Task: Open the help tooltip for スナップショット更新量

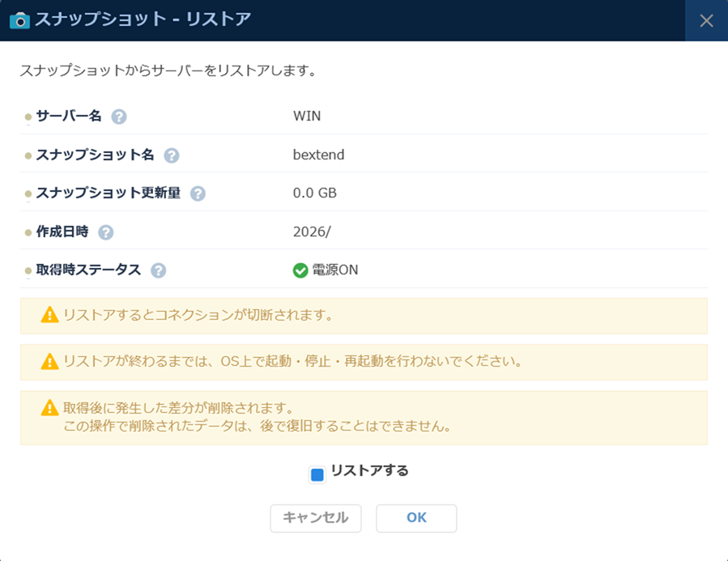Action: pos(198,193)
